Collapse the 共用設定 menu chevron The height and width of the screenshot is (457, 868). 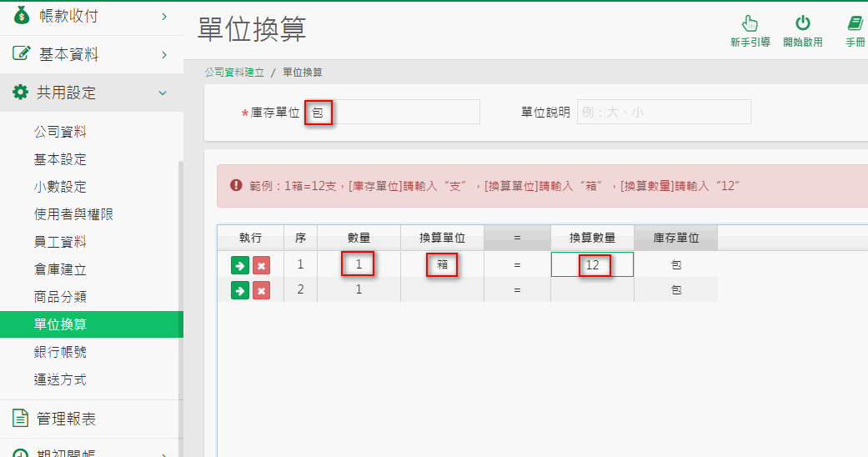click(x=163, y=93)
